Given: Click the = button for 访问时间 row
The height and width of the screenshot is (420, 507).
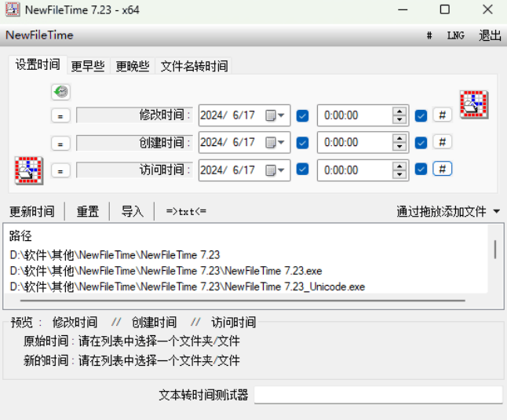Looking at the screenshot, I should 60,170.
